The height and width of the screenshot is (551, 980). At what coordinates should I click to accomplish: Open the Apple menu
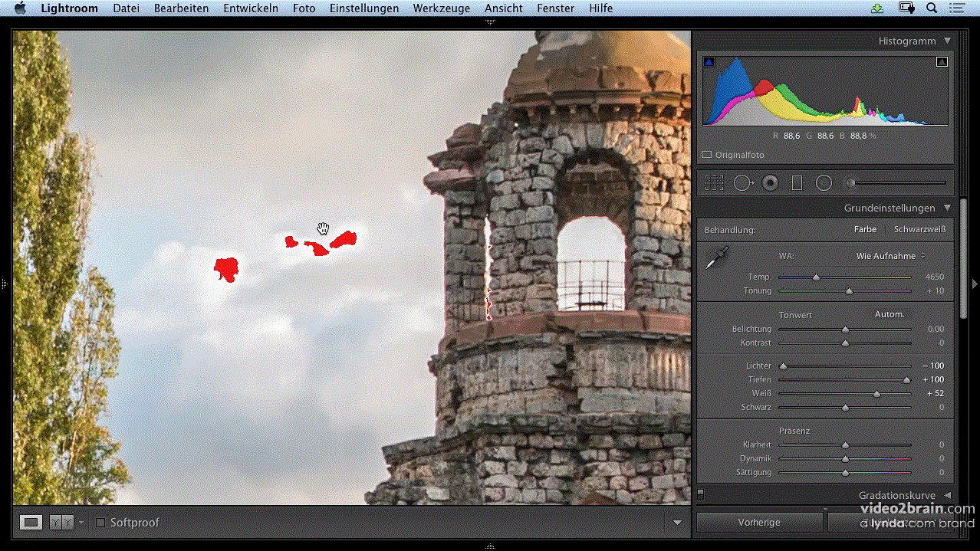point(21,8)
